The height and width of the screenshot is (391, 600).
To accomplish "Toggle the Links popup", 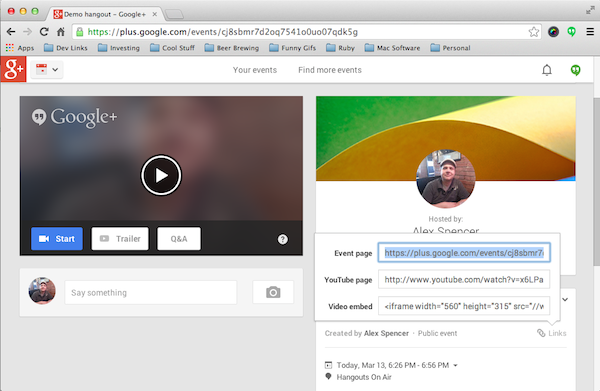I will point(551,333).
